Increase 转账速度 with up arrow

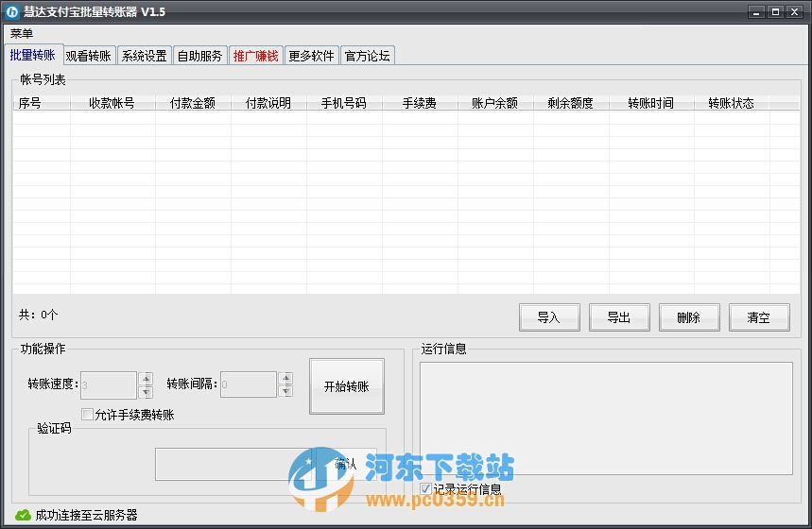(146, 379)
